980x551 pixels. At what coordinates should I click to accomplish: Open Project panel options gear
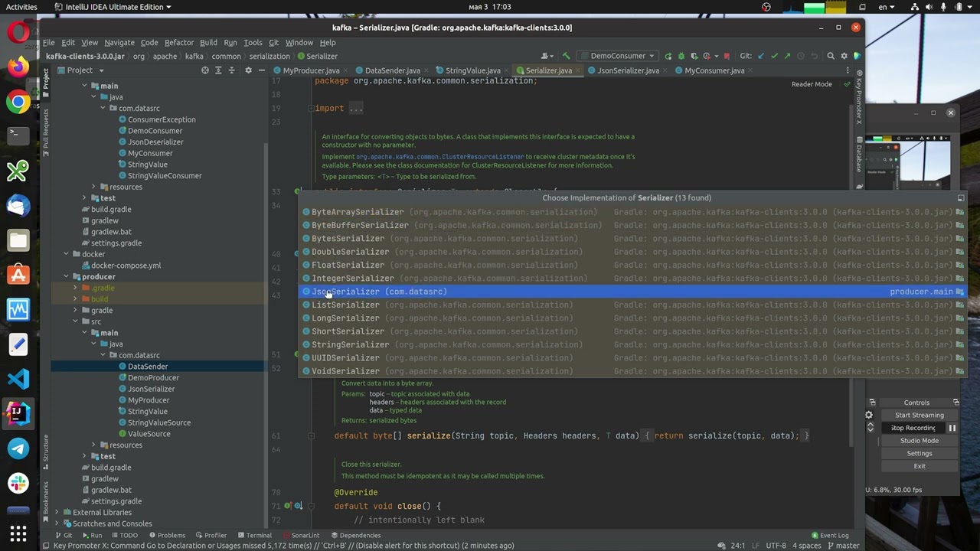tap(248, 70)
